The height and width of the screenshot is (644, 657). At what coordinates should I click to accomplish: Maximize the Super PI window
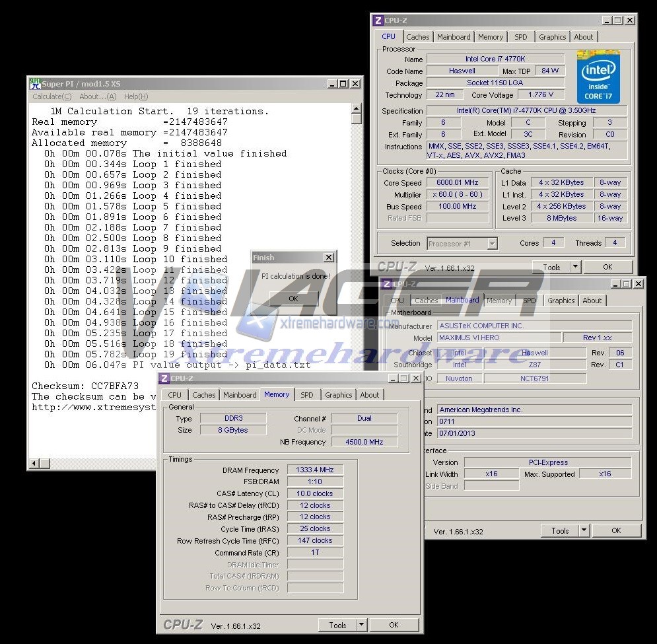(343, 84)
